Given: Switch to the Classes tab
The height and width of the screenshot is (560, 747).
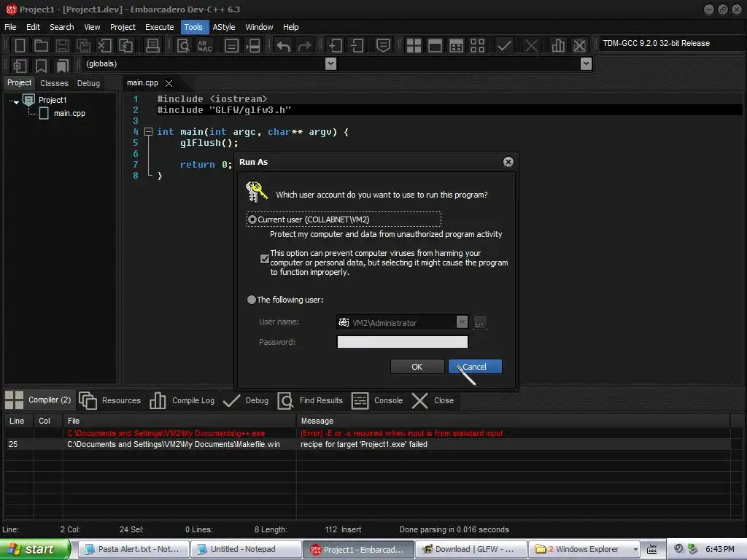Looking at the screenshot, I should pyautogui.click(x=54, y=83).
